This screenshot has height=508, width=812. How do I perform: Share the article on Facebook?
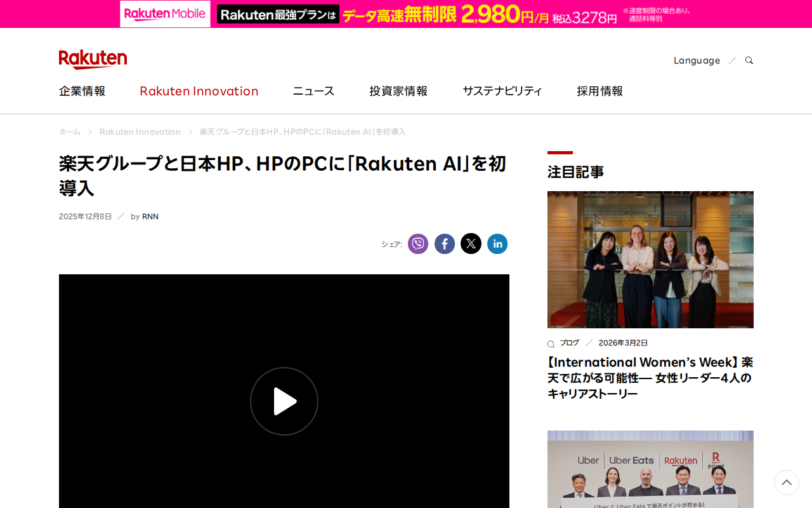coord(445,243)
